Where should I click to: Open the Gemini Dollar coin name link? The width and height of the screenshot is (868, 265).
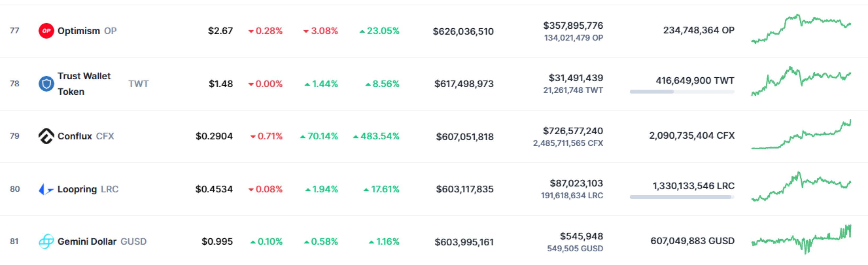coord(87,241)
